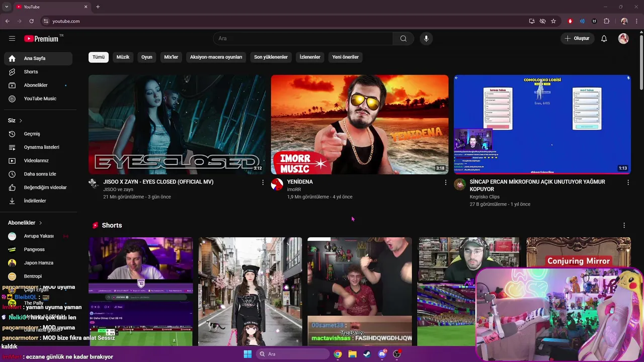Go back with the browser arrow

(7, 21)
